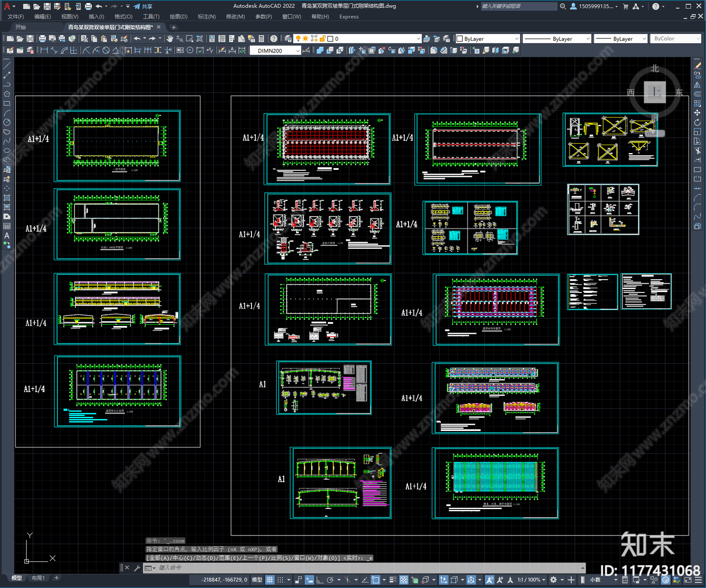Open the 标注(N) menu
The height and width of the screenshot is (588, 706).
point(207,17)
